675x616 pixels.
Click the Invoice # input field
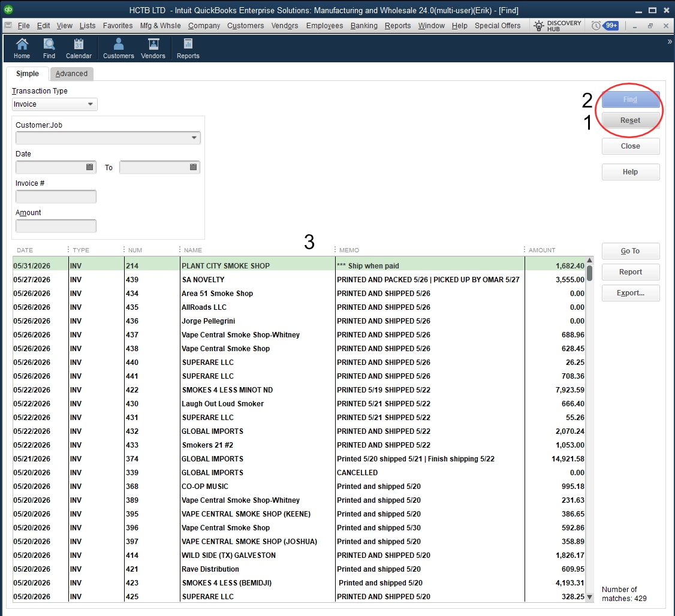tap(56, 197)
